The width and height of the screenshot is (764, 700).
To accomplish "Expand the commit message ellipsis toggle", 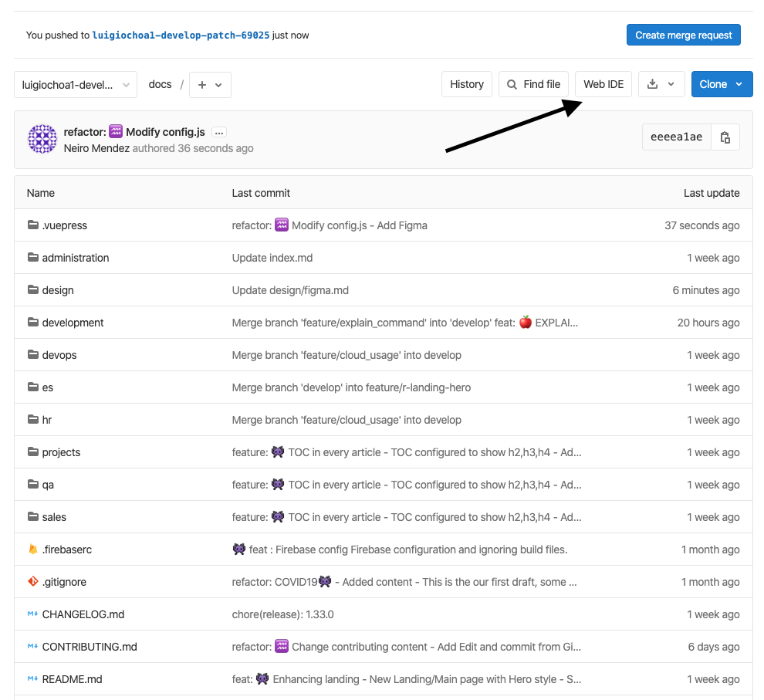I will coord(219,133).
